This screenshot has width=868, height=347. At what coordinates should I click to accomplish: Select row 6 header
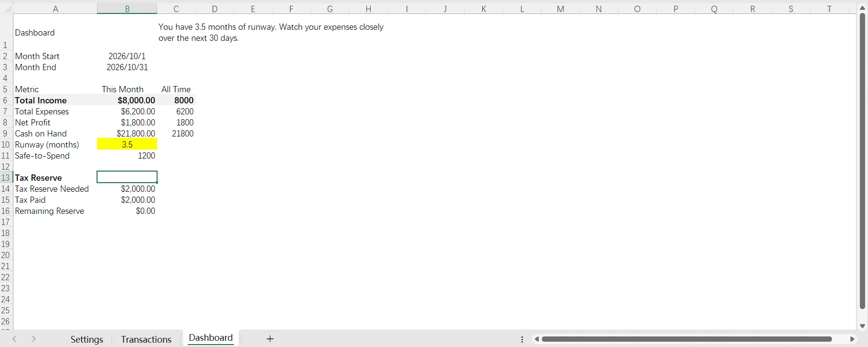tap(5, 100)
